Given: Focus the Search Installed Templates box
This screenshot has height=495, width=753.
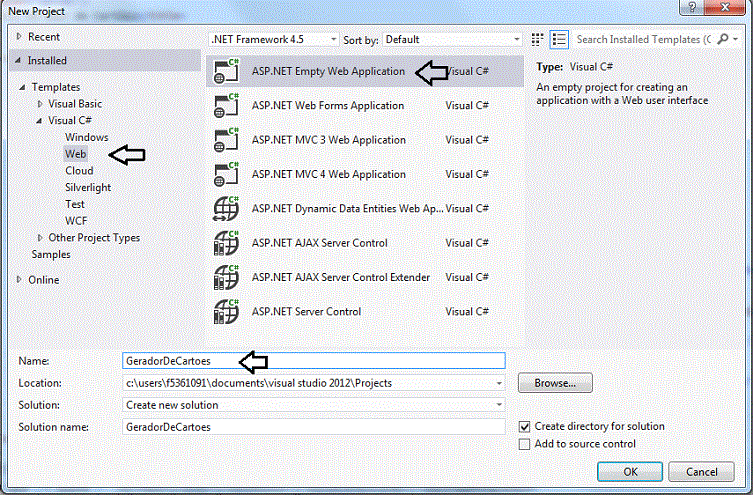Looking at the screenshot, I should coord(644,39).
